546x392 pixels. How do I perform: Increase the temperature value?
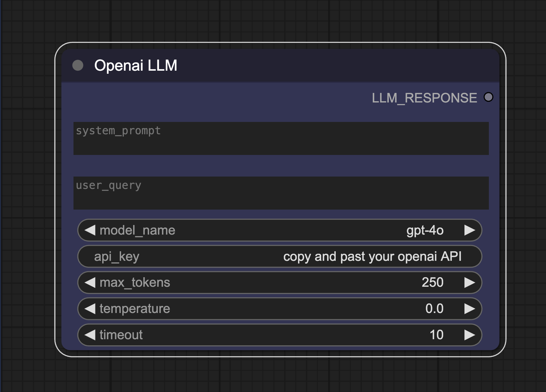470,309
